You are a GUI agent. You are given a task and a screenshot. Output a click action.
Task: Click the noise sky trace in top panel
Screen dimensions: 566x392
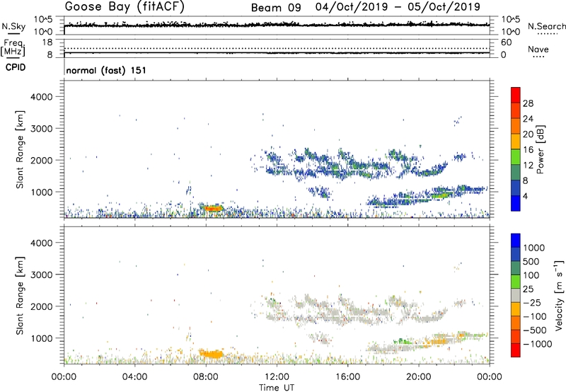click(x=277, y=25)
